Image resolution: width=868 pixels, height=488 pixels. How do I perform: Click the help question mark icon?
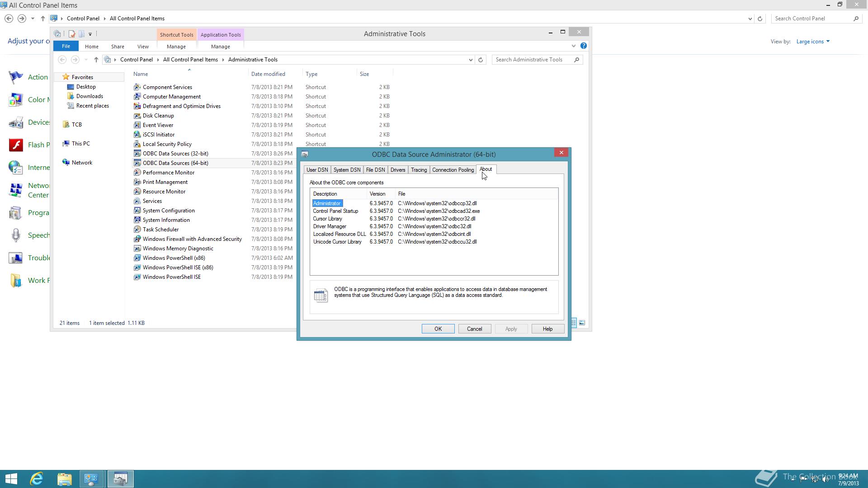(584, 46)
